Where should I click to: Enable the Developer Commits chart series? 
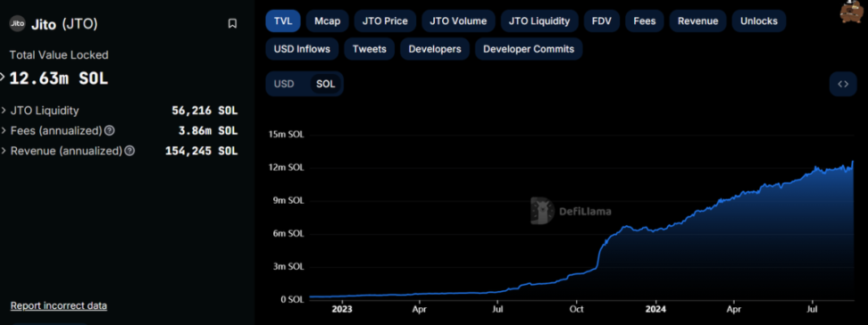pos(529,49)
